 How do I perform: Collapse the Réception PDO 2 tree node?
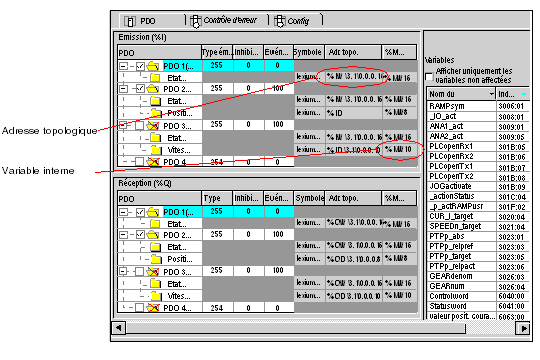tap(123, 235)
